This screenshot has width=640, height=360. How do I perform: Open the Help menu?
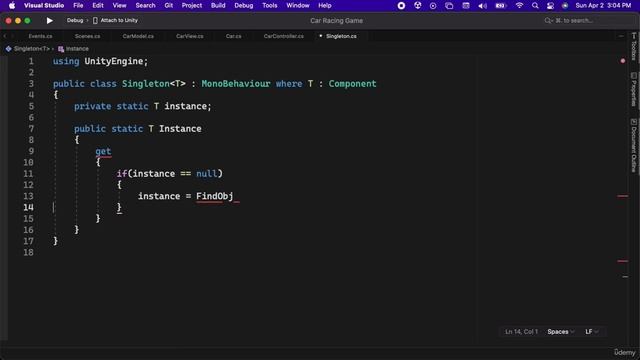(324, 5)
